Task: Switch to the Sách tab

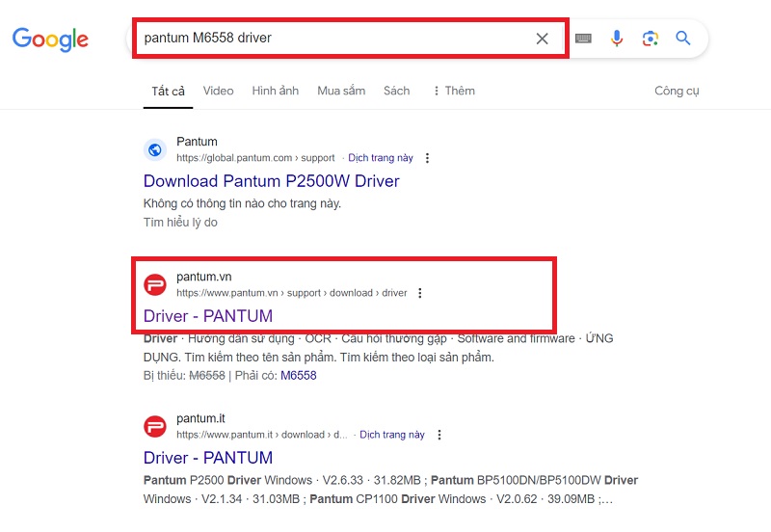Action: (396, 91)
